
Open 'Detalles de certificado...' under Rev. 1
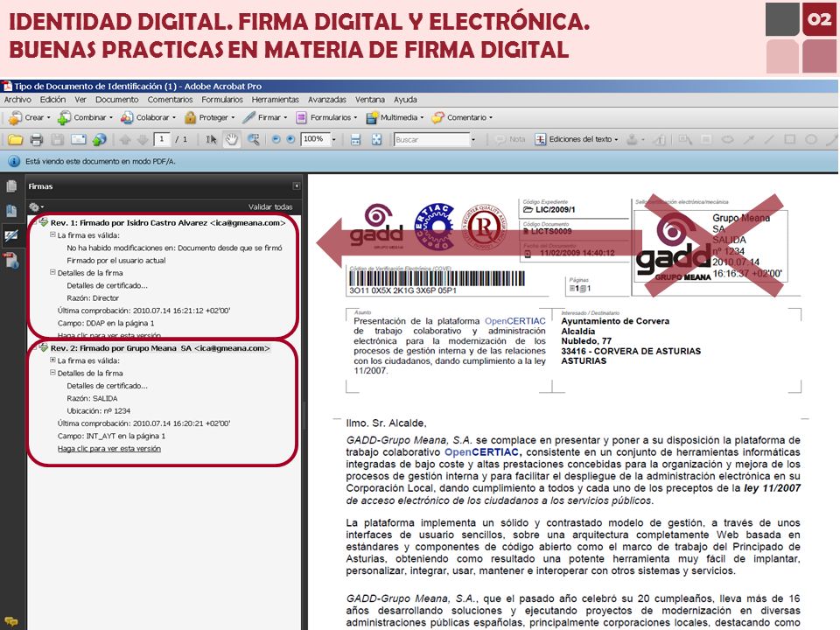click(x=107, y=285)
